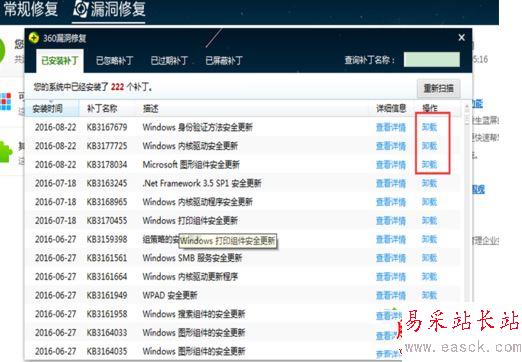
Task: Click the scrollbar up arrow
Action: coord(467,107)
